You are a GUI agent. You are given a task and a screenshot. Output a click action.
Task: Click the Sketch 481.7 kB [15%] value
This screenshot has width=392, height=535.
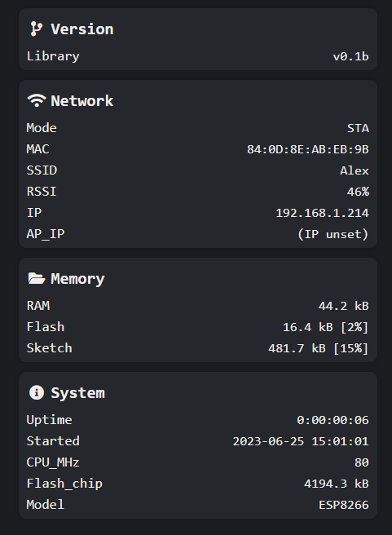click(x=319, y=348)
